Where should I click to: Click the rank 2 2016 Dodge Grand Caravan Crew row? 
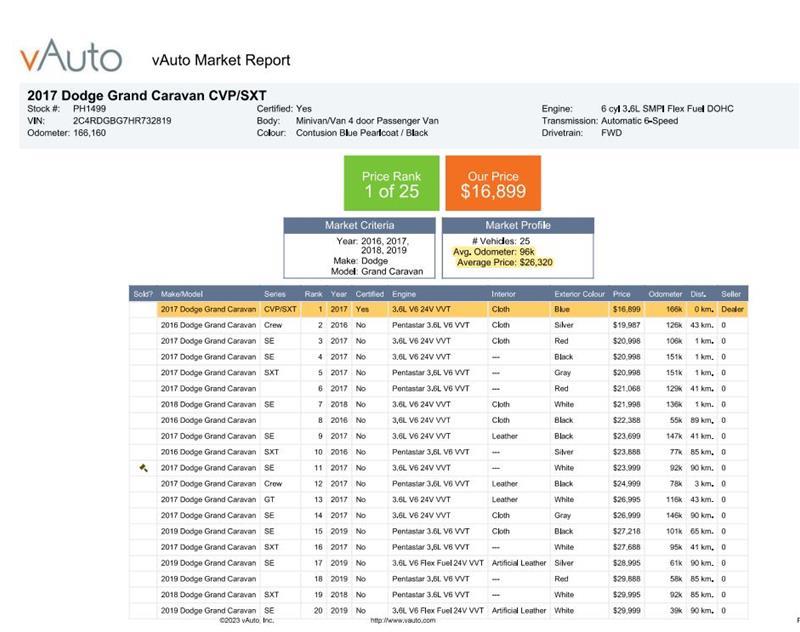(x=438, y=325)
